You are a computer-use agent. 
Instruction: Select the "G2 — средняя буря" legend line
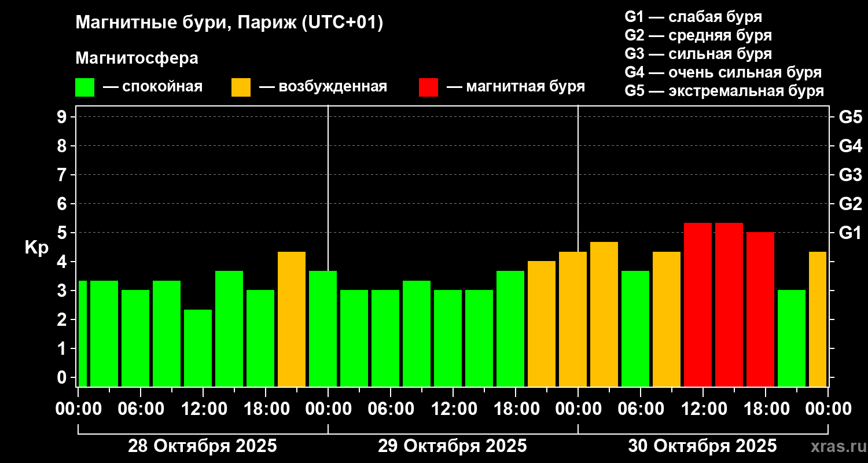(698, 35)
